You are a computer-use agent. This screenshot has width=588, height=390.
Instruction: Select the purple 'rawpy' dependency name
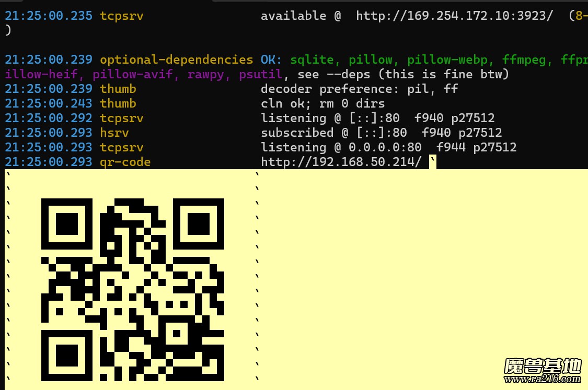(x=206, y=75)
